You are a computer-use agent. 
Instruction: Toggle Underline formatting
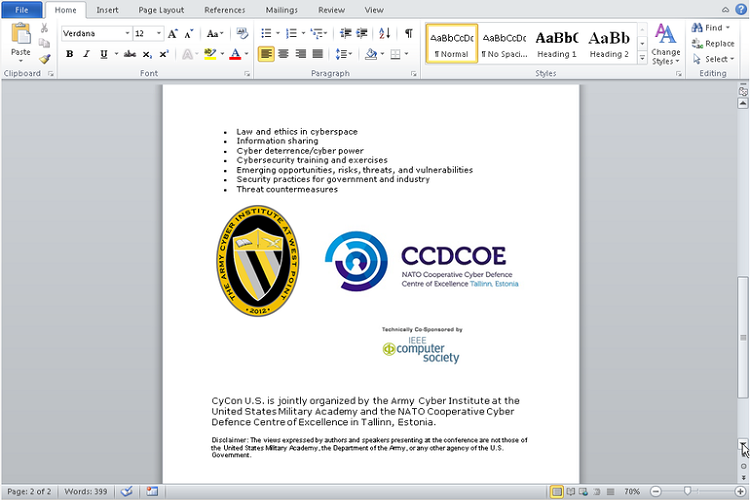click(x=104, y=54)
